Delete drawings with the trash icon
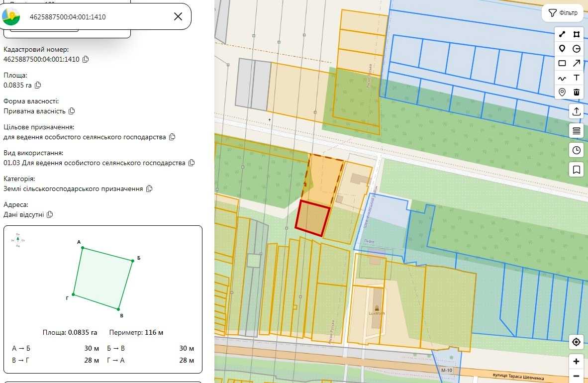588x383 pixels. tap(577, 93)
